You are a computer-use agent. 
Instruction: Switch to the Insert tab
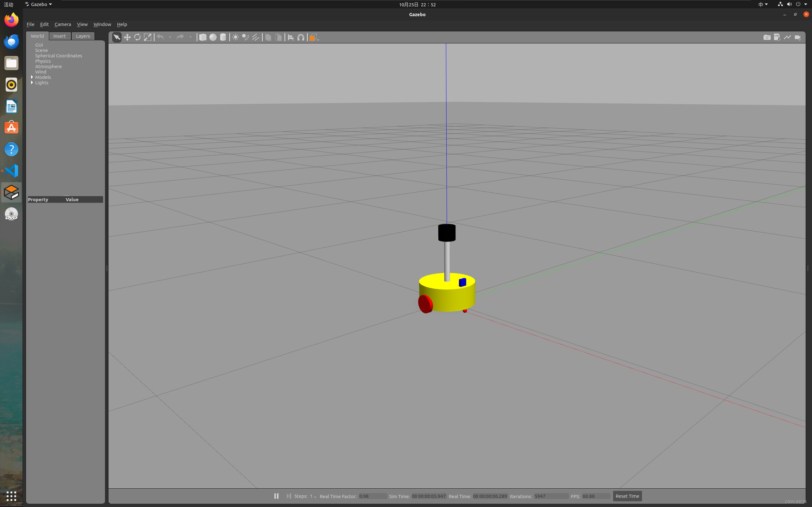point(58,35)
